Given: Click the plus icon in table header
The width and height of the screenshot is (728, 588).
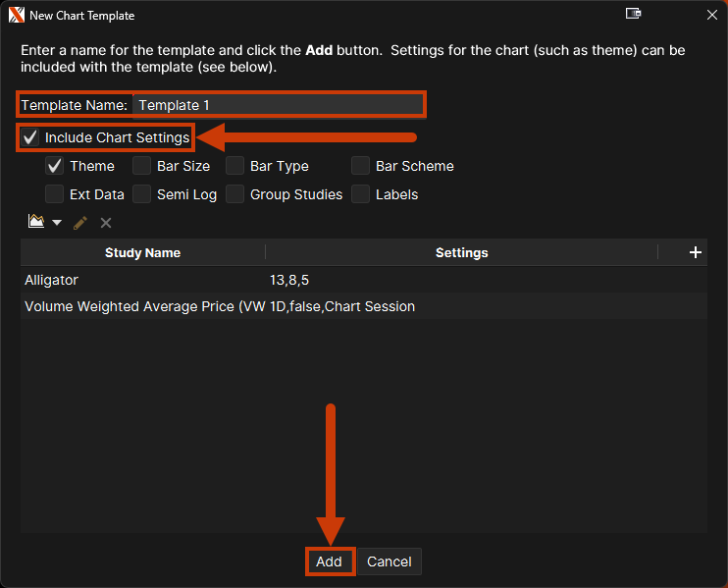Looking at the screenshot, I should tap(696, 252).
